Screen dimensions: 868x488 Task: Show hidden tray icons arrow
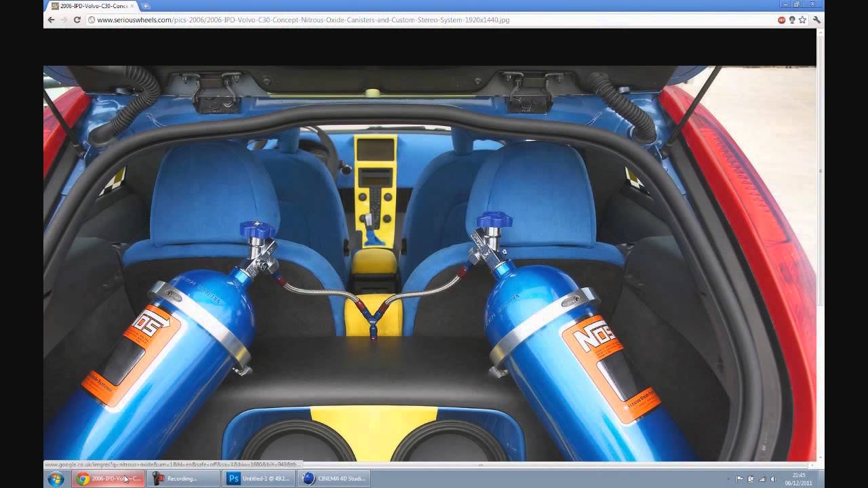(728, 479)
